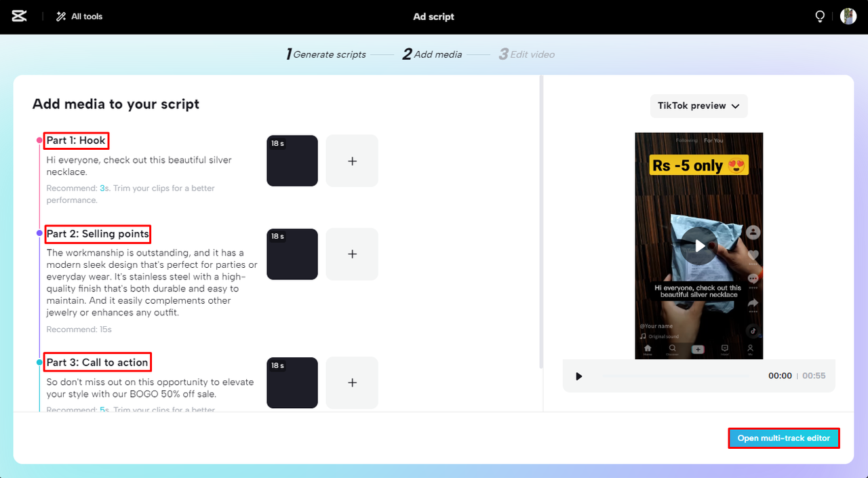Select step 2 Add media
Image resolution: width=868 pixels, height=478 pixels.
tap(432, 54)
